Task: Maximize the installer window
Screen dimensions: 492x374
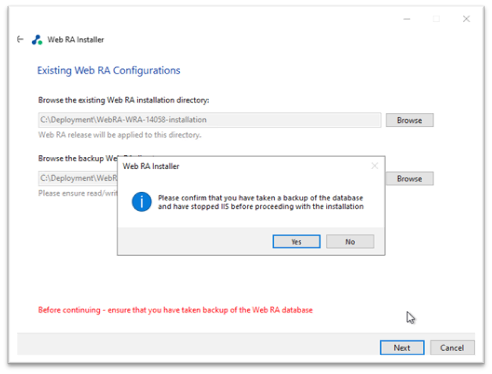Action: (436, 19)
